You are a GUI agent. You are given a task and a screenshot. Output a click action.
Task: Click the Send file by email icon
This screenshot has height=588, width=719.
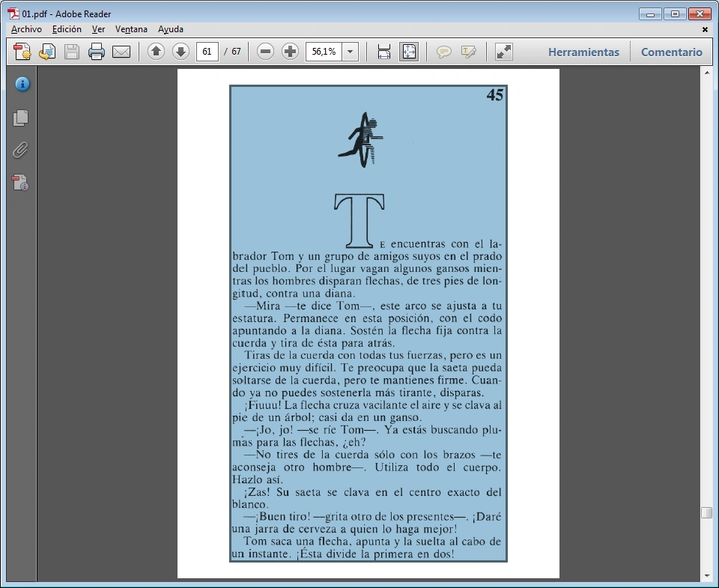coord(121,52)
